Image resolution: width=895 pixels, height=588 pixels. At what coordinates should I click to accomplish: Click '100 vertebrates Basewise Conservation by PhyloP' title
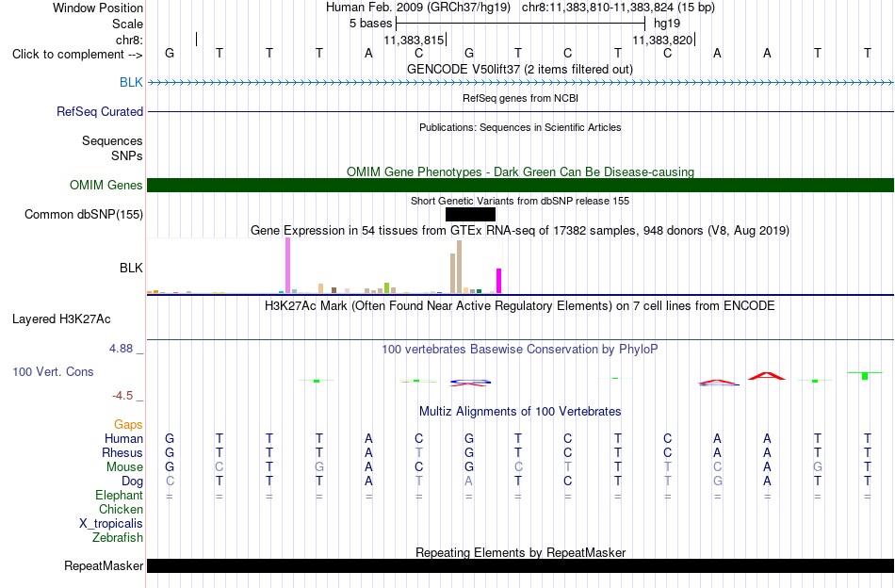[x=520, y=349]
